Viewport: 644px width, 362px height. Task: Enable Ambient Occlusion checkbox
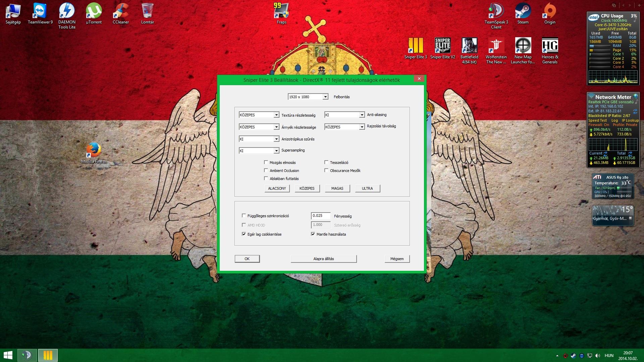coord(266,171)
